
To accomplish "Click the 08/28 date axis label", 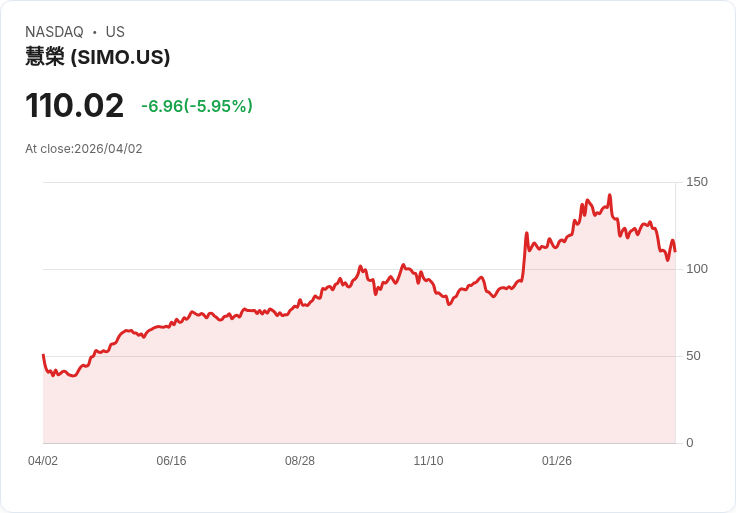I will 300,461.
